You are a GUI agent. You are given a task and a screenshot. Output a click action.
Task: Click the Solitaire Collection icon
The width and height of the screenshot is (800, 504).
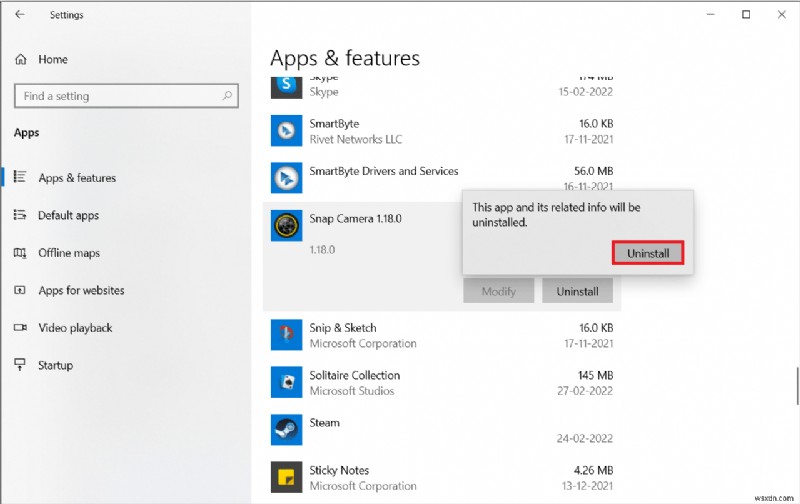tap(286, 383)
